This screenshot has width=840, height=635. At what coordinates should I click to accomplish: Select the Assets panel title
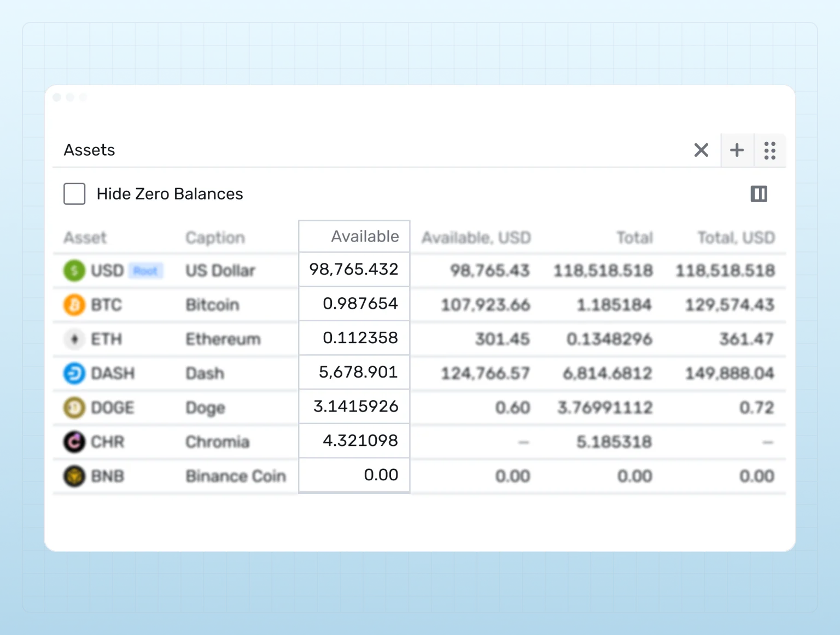[x=89, y=150]
